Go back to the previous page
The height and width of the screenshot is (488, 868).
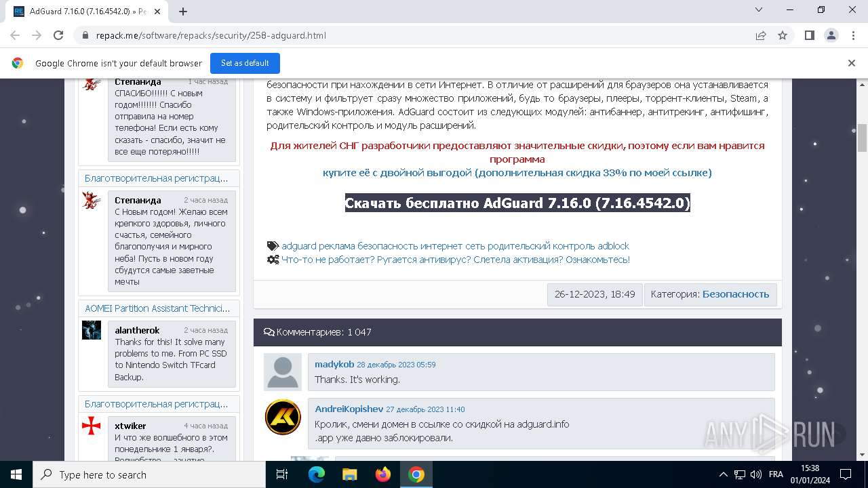(x=15, y=35)
